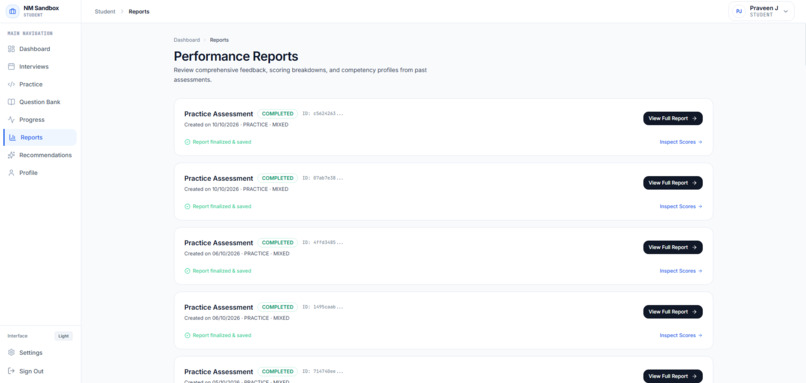
Task: Click the Interviews calendar icon
Action: 11,66
